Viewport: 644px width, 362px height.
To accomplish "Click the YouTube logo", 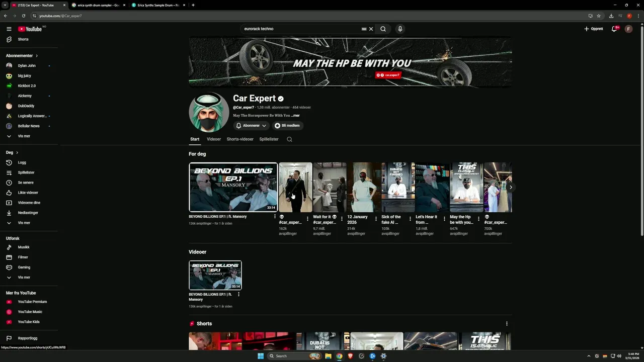I will click(30, 29).
